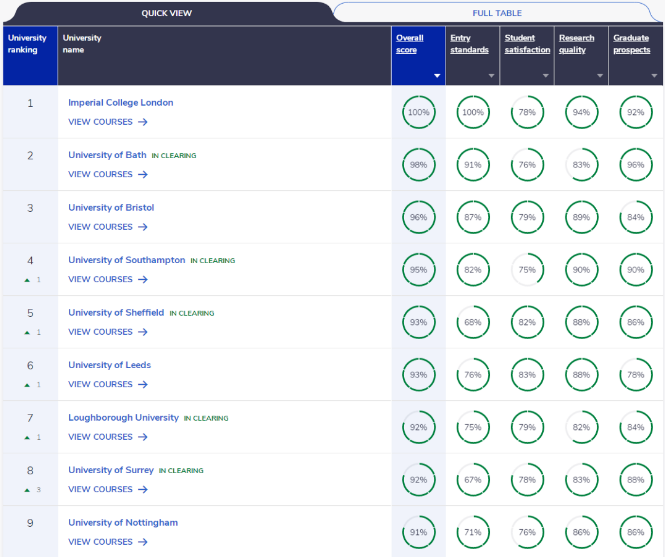
Task: View courses for University of Bath
Action: [x=108, y=174]
